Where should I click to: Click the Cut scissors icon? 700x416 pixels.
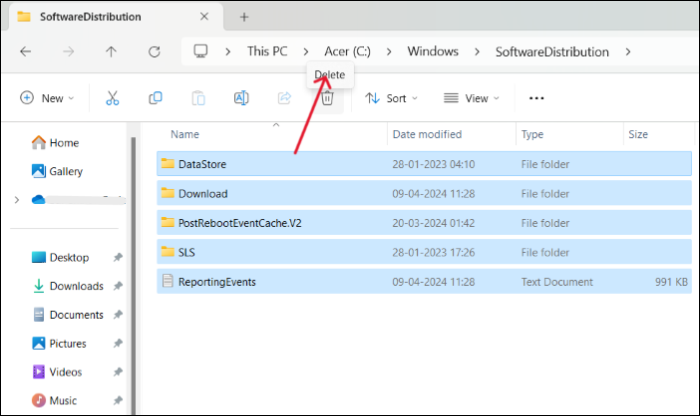click(112, 98)
